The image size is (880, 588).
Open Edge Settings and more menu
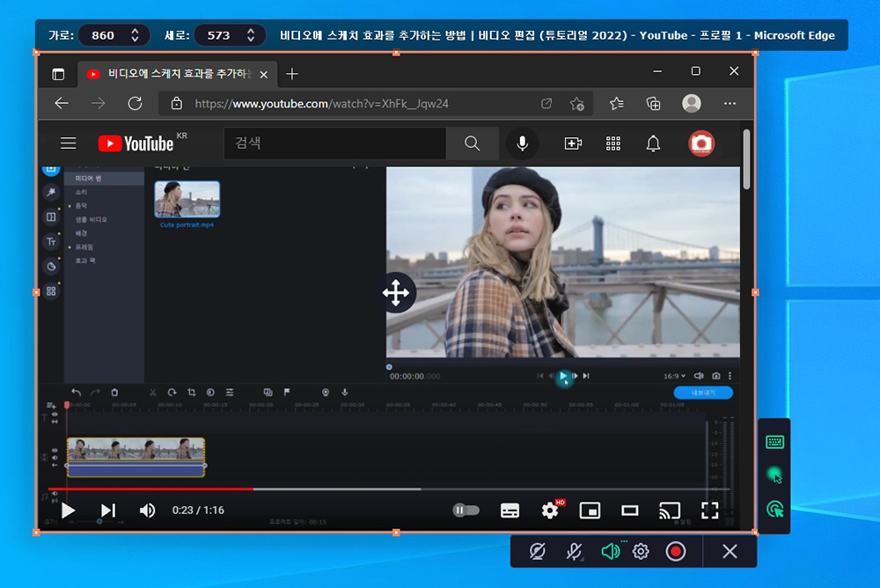(x=730, y=103)
